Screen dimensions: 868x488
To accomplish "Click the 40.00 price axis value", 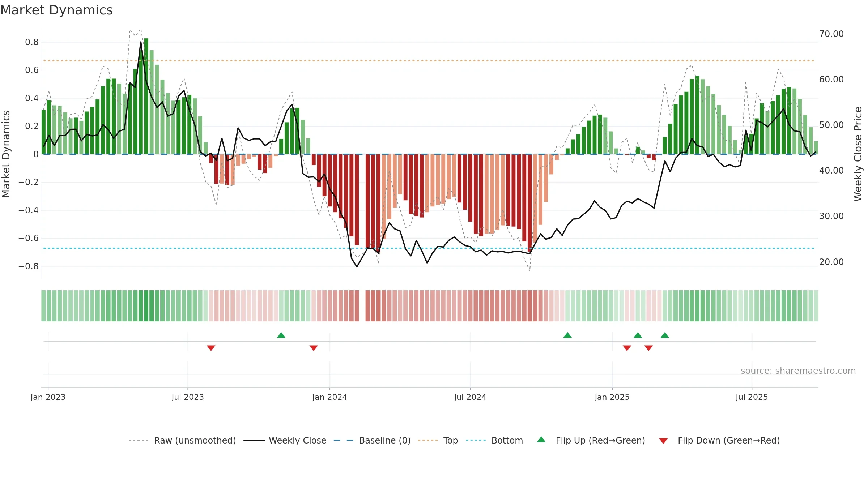I will (x=831, y=170).
